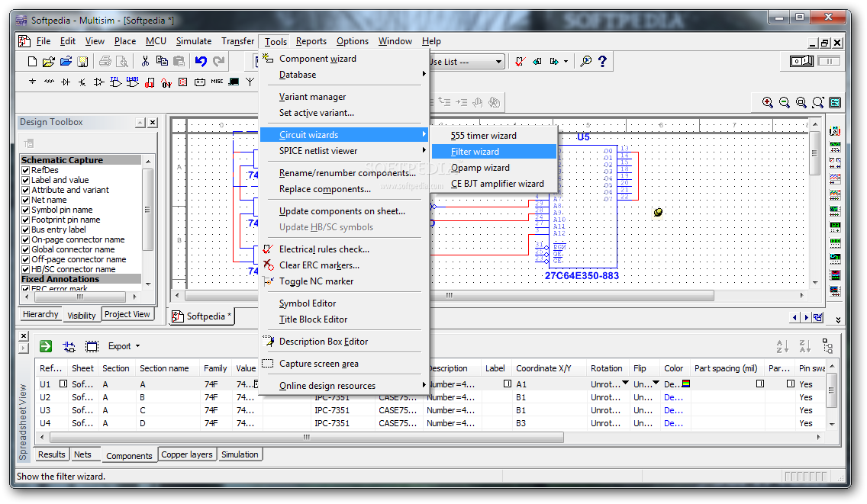Open forward annotate arrow dropdown
Image resolution: width=867 pixels, height=504 pixels.
566,61
